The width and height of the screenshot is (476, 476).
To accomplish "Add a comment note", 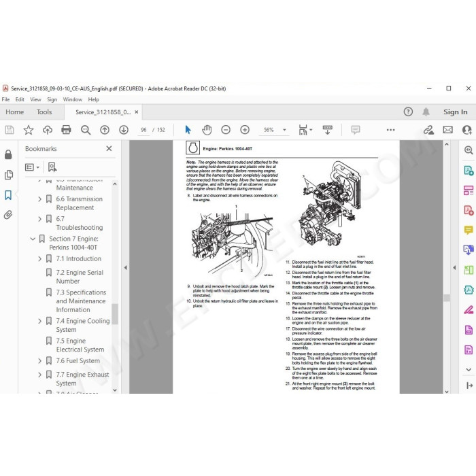I will pos(356,130).
